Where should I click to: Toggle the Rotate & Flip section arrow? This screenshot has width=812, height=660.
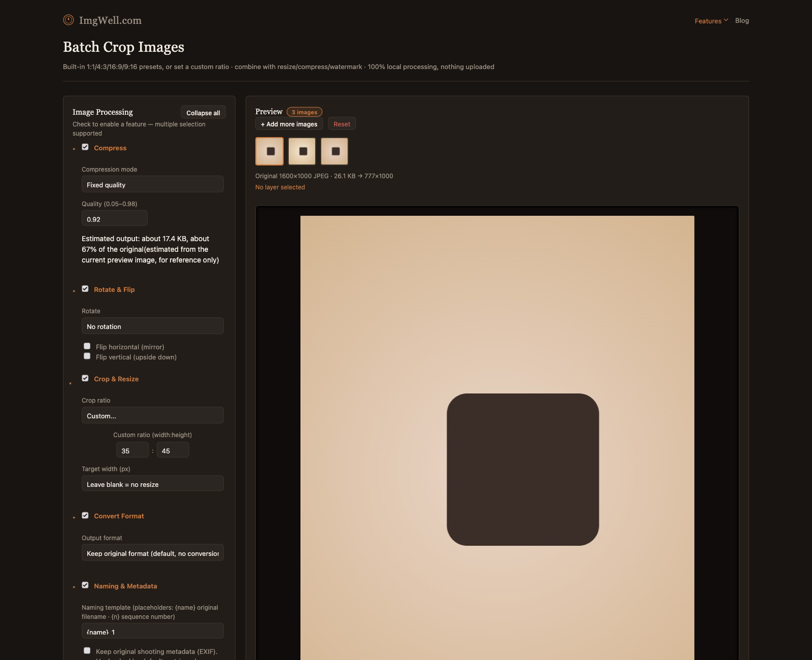(74, 290)
